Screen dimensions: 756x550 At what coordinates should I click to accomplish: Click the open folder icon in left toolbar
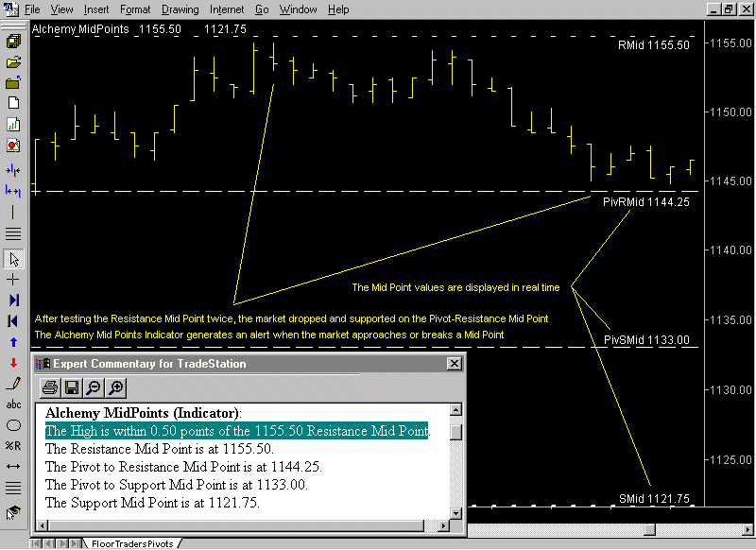[x=13, y=62]
